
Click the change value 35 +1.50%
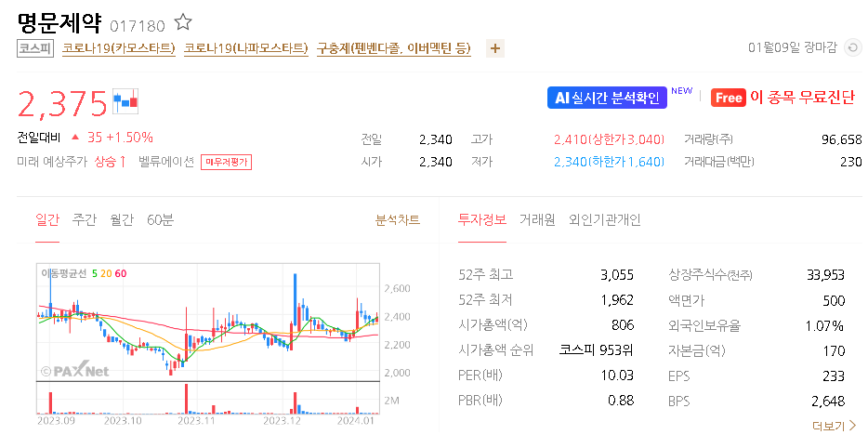coord(120,138)
